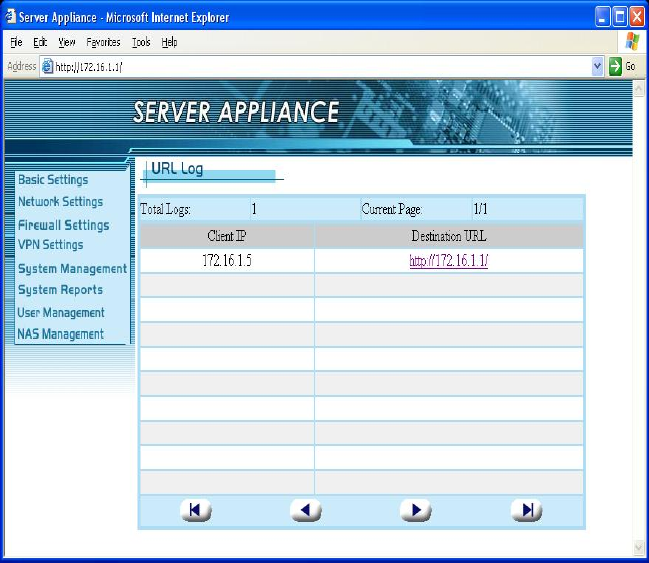Open the File menu
Image resolution: width=649 pixels, height=563 pixels.
coord(16,42)
